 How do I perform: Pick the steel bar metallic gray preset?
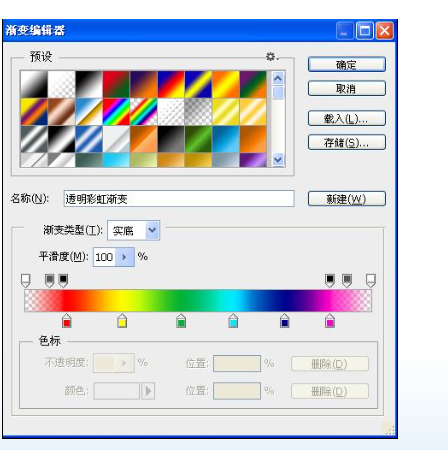click(x=34, y=139)
